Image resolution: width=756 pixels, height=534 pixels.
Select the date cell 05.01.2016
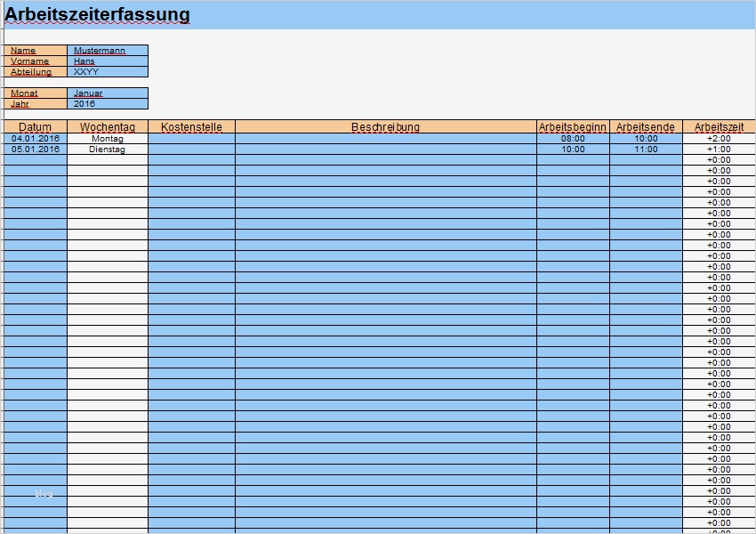pos(36,149)
